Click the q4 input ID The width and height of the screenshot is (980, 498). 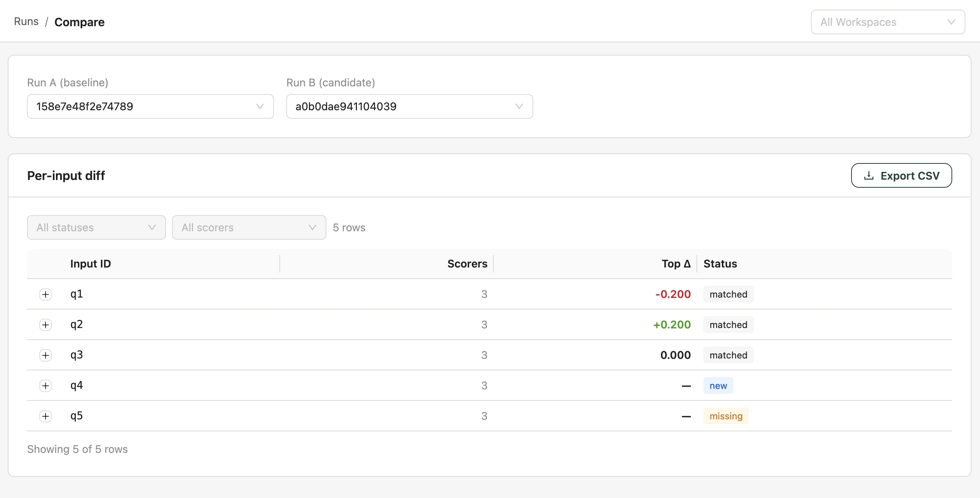pos(76,385)
